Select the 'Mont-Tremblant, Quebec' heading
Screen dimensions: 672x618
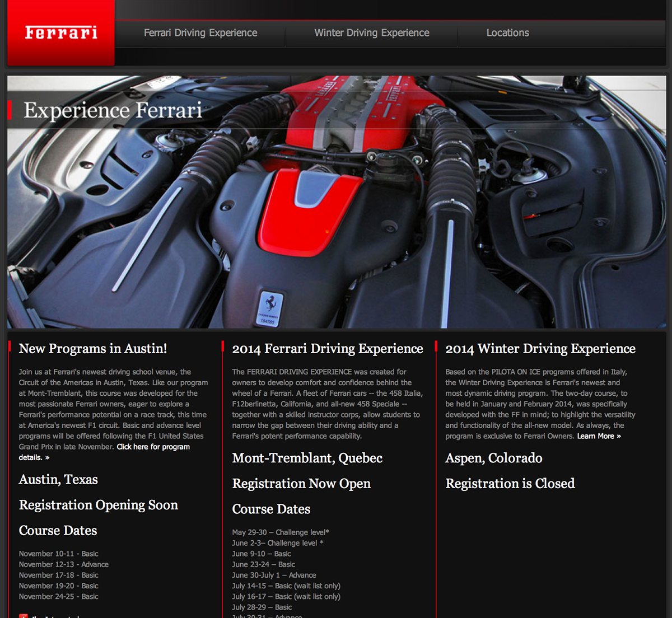[307, 458]
